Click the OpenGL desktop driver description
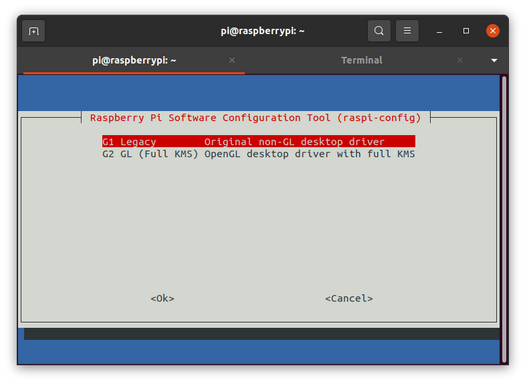This screenshot has height=384, width=525. 310,154
